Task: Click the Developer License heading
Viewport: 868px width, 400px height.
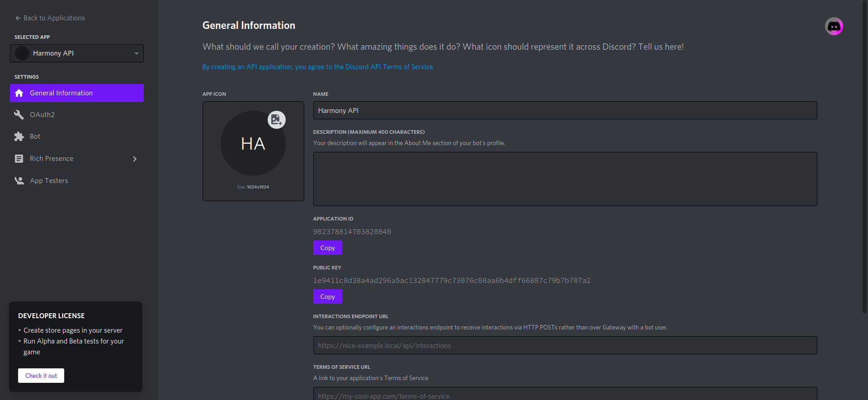Action: [x=52, y=316]
